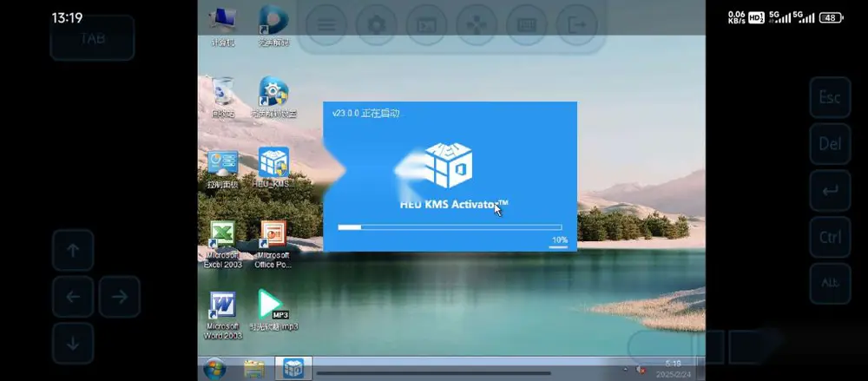Tap the virtual down arrow key

pyautogui.click(x=73, y=344)
